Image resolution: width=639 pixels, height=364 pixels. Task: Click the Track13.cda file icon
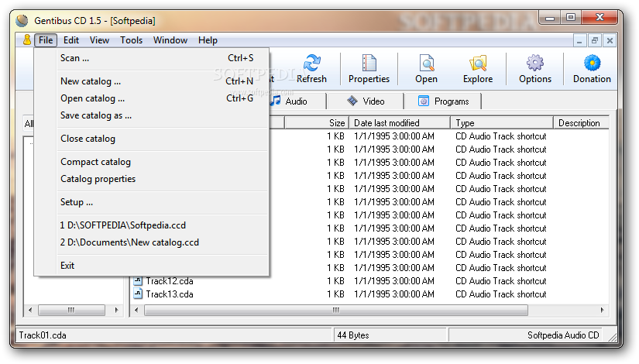click(138, 294)
